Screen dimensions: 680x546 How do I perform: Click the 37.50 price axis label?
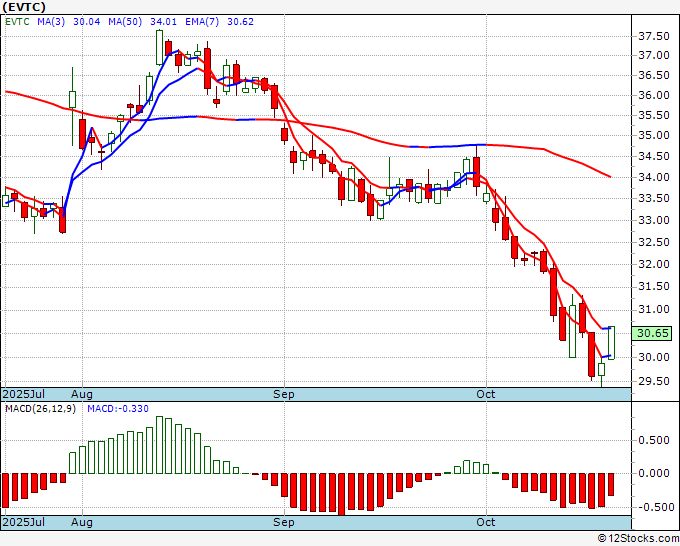[653, 36]
